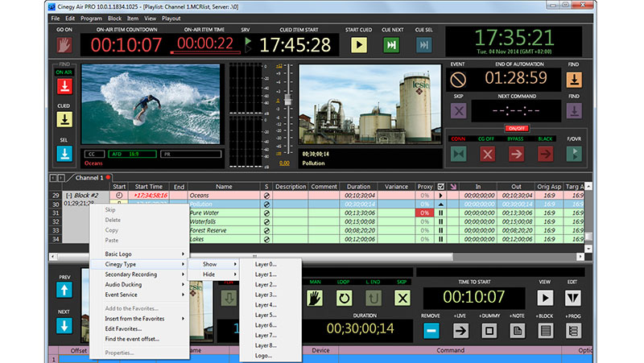Toggle the MAN hand button
644x363 pixels.
[x=315, y=298]
